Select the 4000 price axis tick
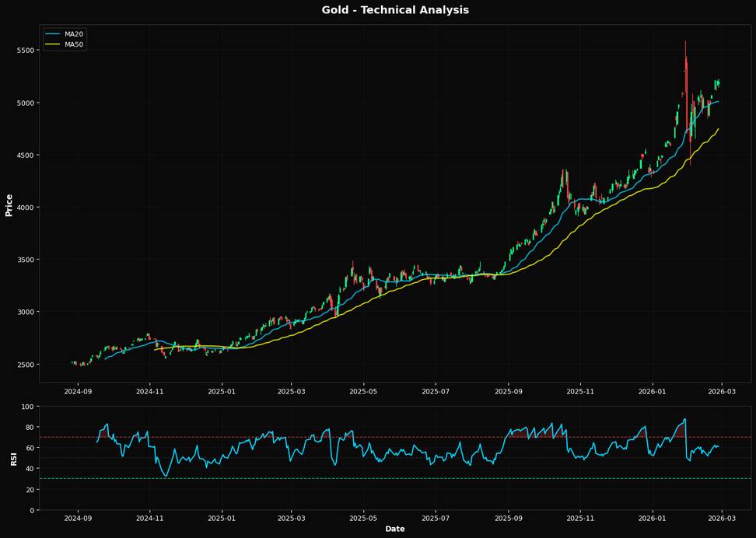Screen dimensions: 756x538 click(x=26, y=208)
